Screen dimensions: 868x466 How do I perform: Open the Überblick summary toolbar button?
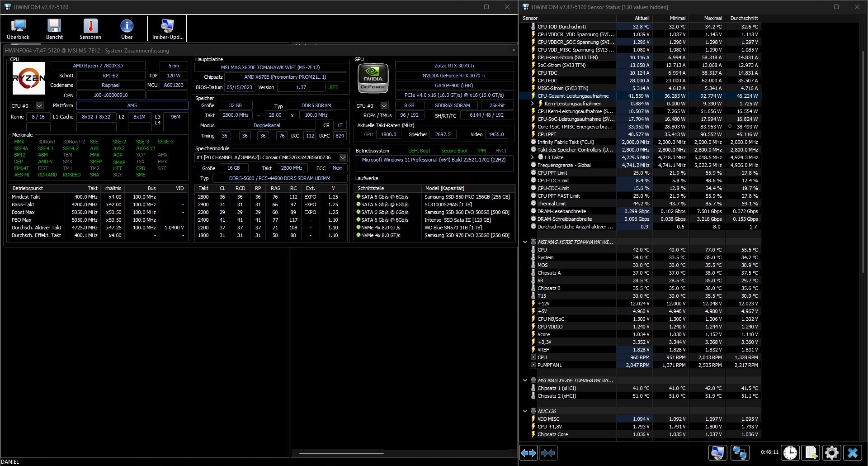(18, 29)
